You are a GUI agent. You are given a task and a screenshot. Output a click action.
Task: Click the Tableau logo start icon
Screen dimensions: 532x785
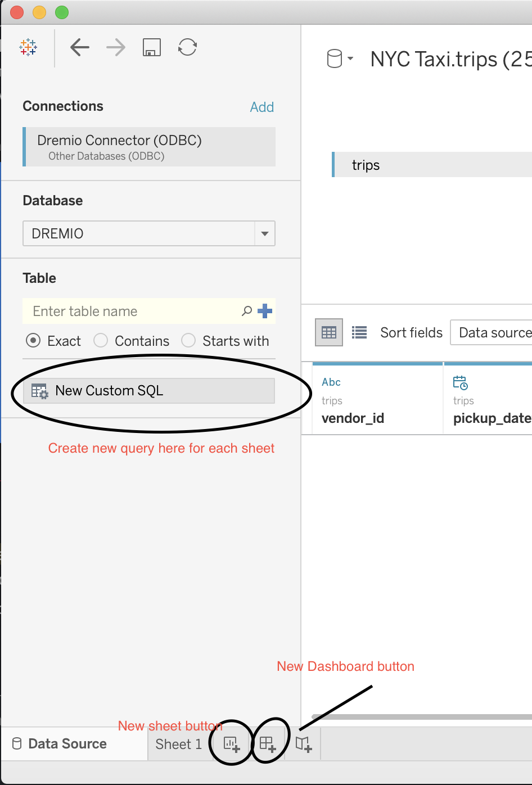pyautogui.click(x=28, y=47)
